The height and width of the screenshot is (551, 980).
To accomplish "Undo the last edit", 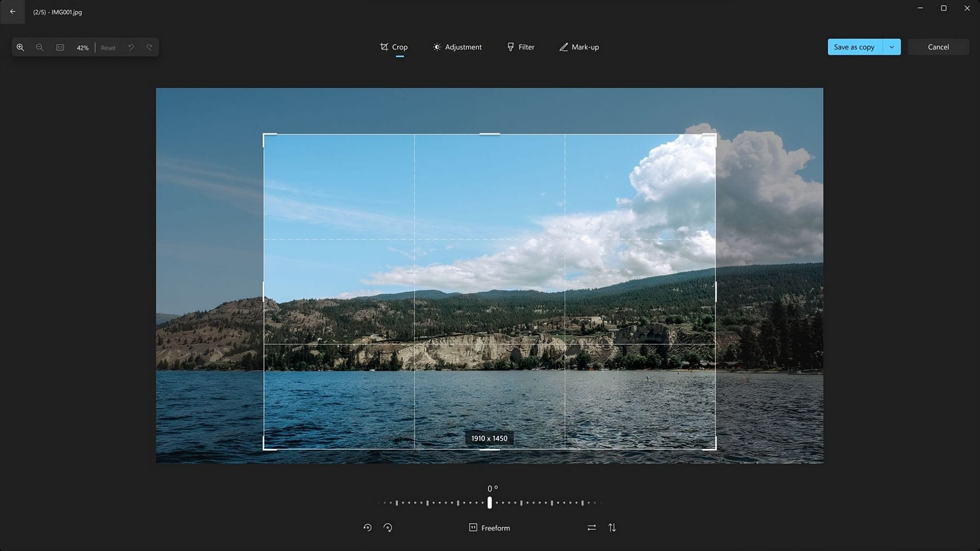I will tap(131, 47).
